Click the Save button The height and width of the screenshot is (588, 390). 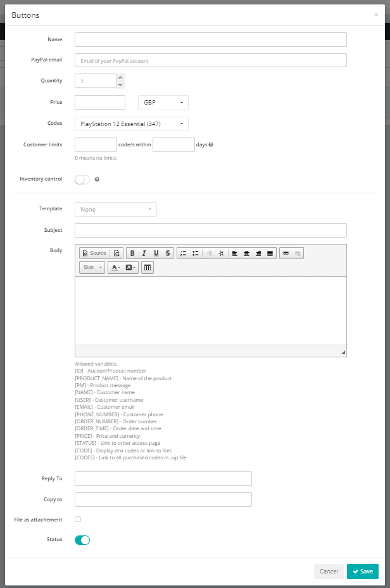[363, 572]
